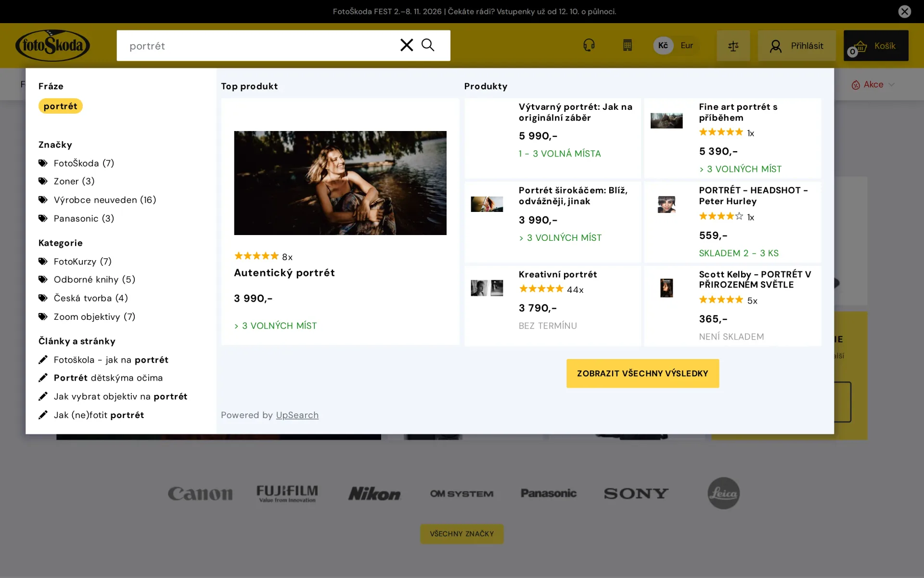The image size is (924, 578).
Task: Open product PORTRÉT - HEADSHOT - Peter Hurley
Action: tap(732, 222)
